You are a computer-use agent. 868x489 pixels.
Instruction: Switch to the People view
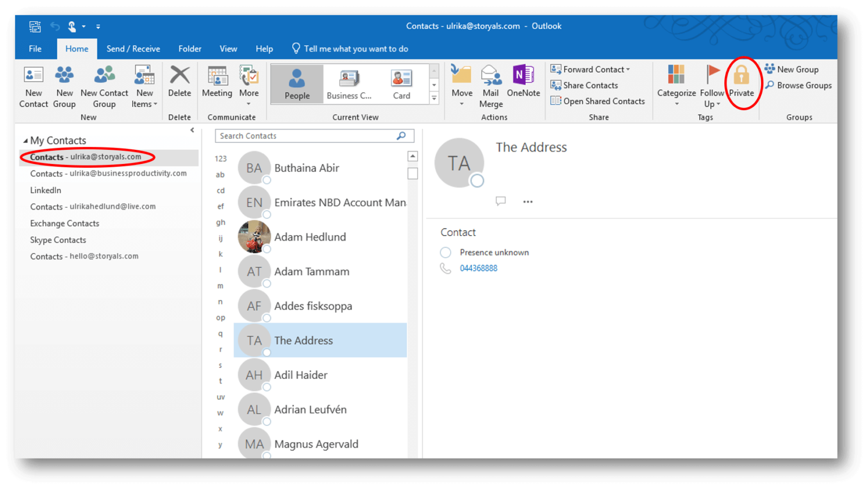pos(297,84)
